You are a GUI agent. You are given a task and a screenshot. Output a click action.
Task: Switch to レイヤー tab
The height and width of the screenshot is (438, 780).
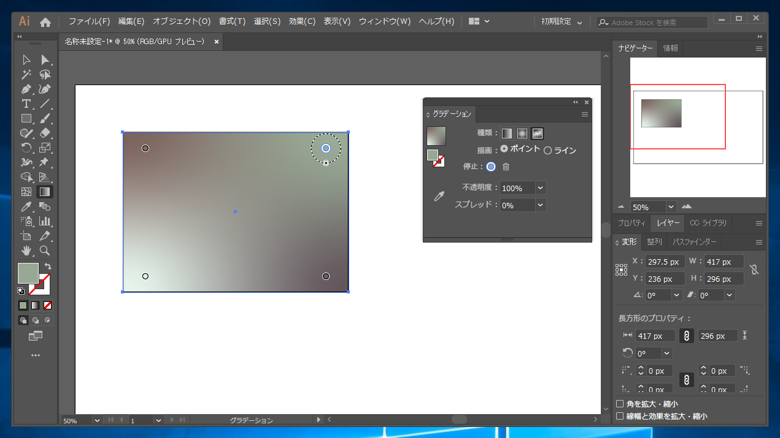click(668, 223)
